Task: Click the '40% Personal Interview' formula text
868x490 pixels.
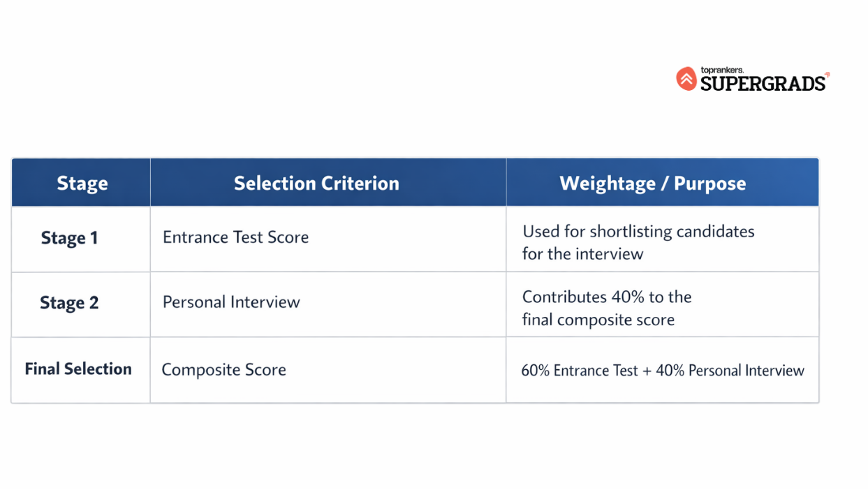Action: coord(730,371)
